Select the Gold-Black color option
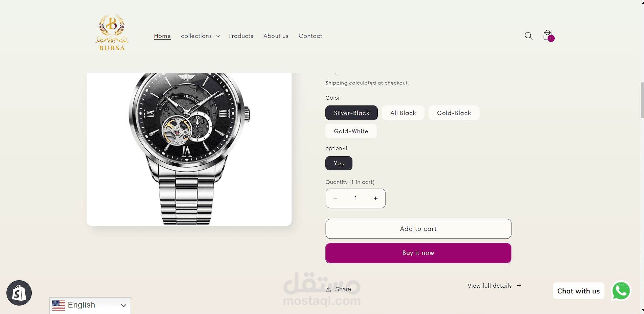 point(454,113)
